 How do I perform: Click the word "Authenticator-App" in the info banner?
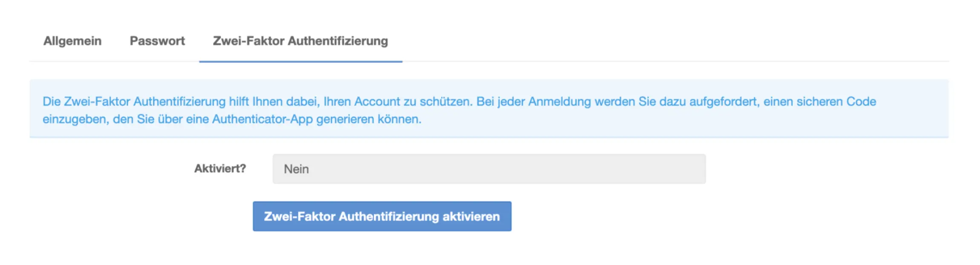click(x=262, y=119)
